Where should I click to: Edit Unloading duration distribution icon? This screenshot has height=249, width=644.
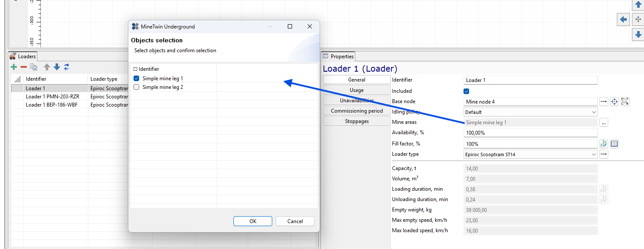pyautogui.click(x=604, y=199)
